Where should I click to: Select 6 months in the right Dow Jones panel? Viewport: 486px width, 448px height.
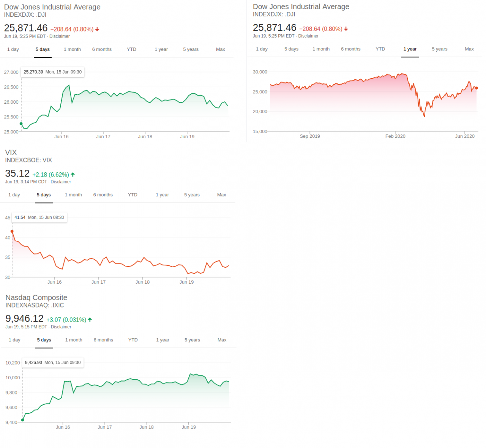(350, 49)
